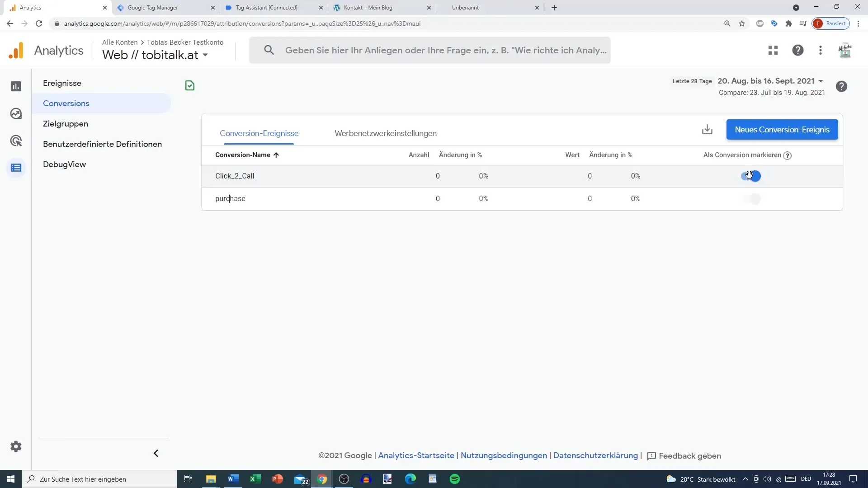Screen dimensions: 868x488
Task: Toggle Click_2_Call conversion marking on
Action: (x=752, y=175)
